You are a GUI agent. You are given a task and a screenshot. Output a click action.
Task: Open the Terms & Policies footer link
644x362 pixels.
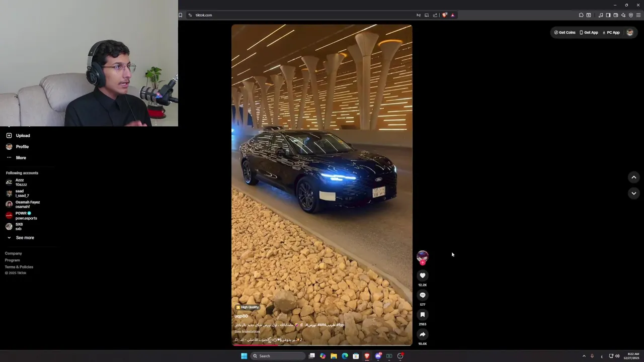pos(19,267)
